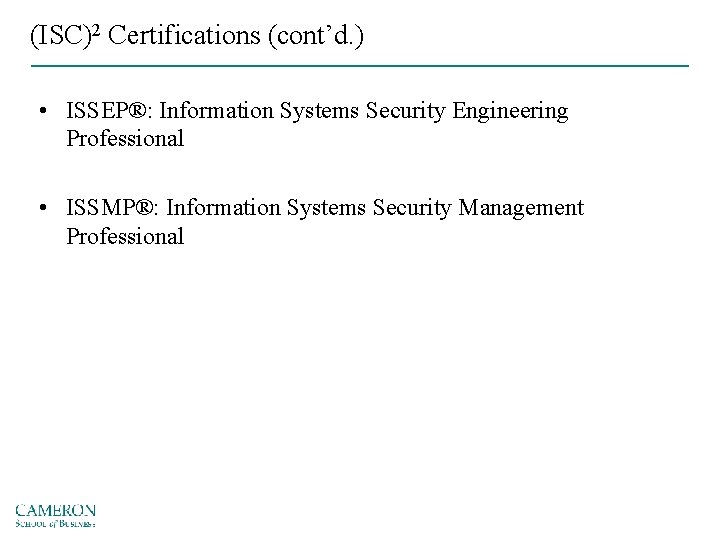Viewport: 720px width, 540px height.
Task: Click the School of Business text under Cameron
Action: click(x=55, y=523)
